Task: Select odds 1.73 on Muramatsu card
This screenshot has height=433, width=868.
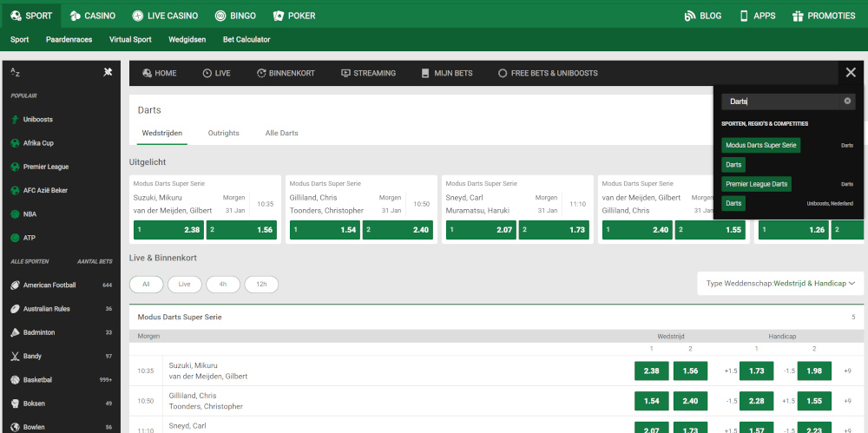Action: (x=554, y=230)
